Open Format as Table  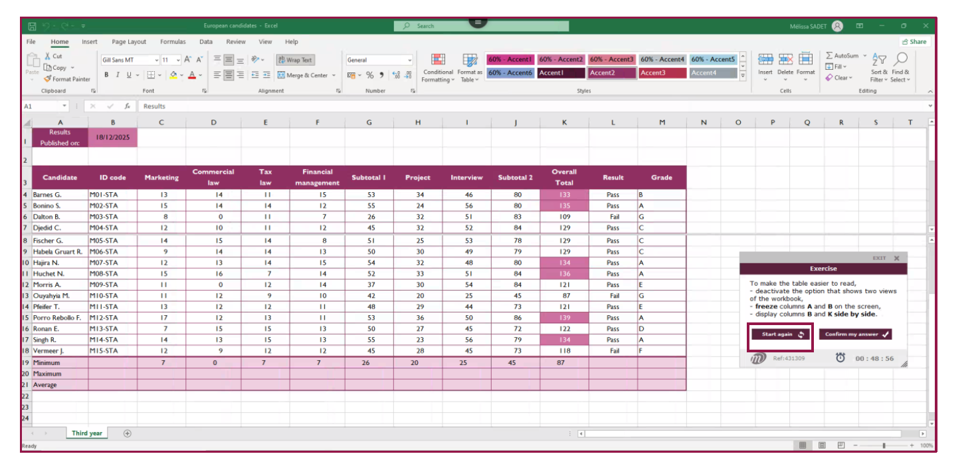click(x=470, y=68)
